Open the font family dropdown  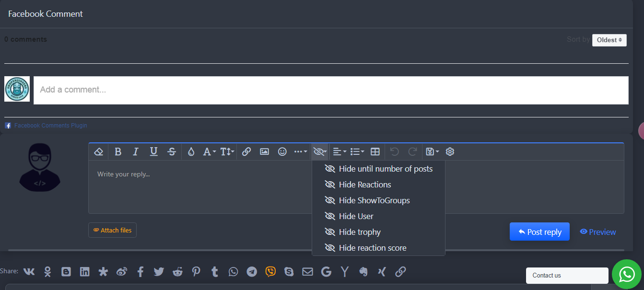pos(209,151)
